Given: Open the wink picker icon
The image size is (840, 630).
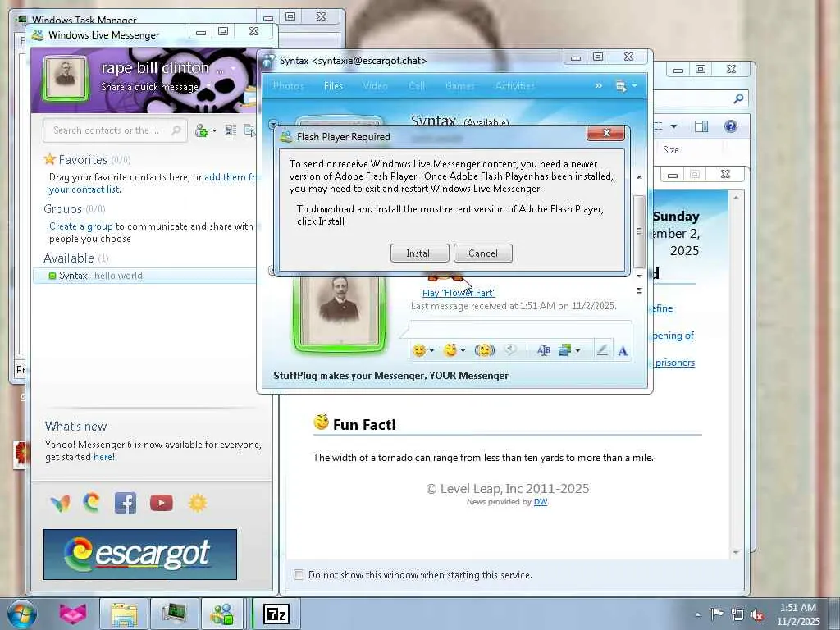Looking at the screenshot, I should [450, 350].
